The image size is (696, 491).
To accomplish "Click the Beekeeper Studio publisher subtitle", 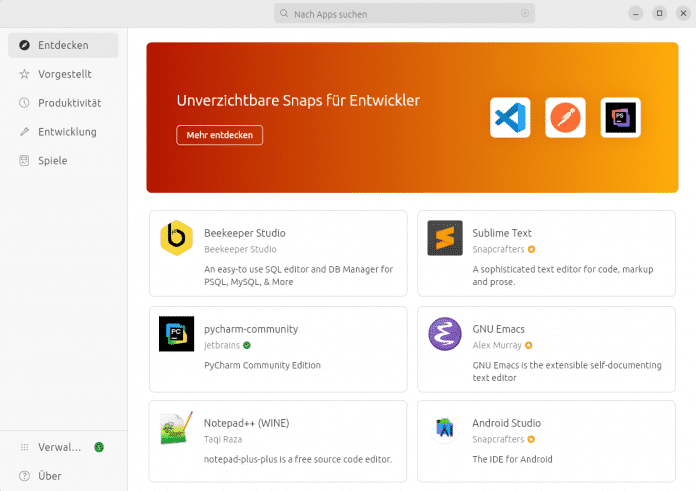I will pos(240,249).
